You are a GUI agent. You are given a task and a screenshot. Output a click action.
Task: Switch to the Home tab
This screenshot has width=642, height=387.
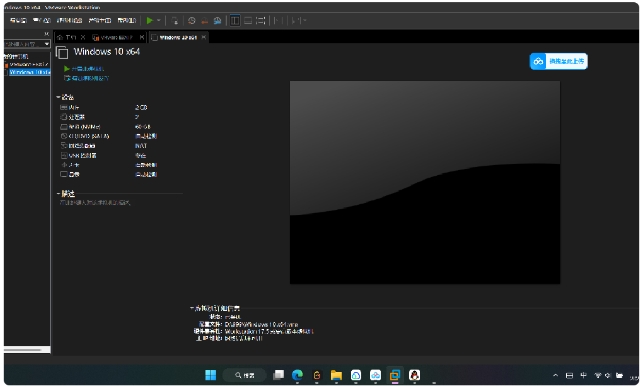pyautogui.click(x=68, y=37)
